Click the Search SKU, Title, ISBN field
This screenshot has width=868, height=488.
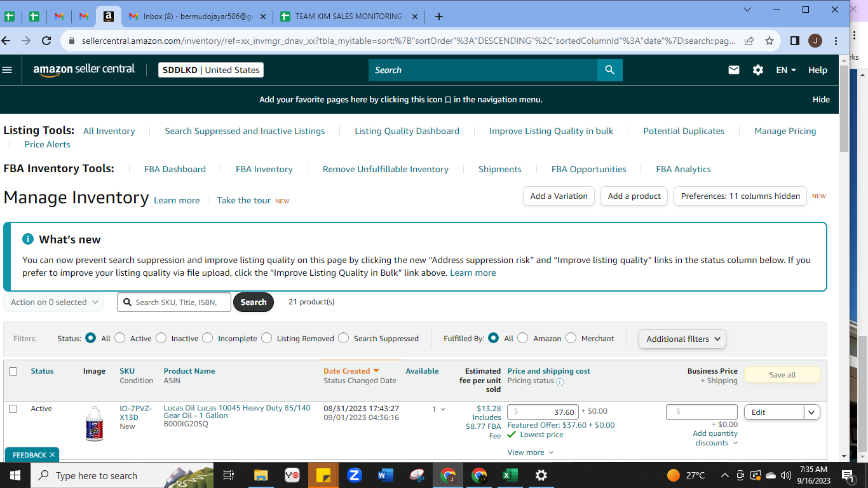pyautogui.click(x=174, y=302)
